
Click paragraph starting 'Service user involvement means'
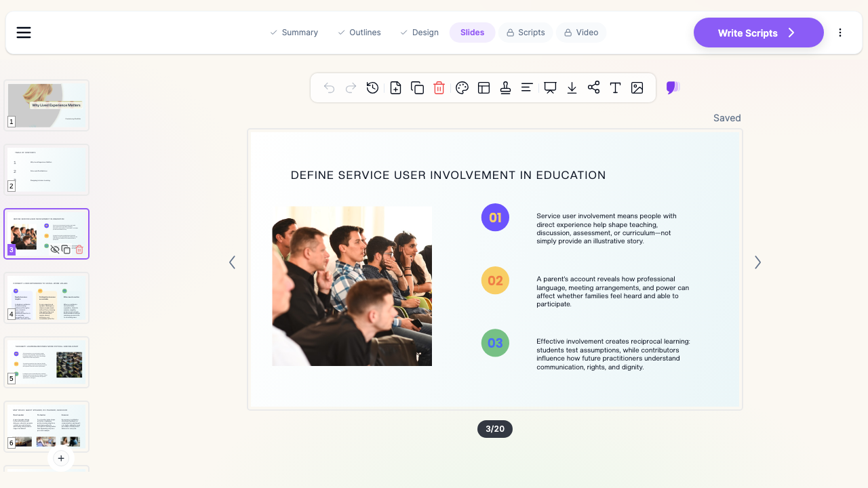pyautogui.click(x=607, y=228)
